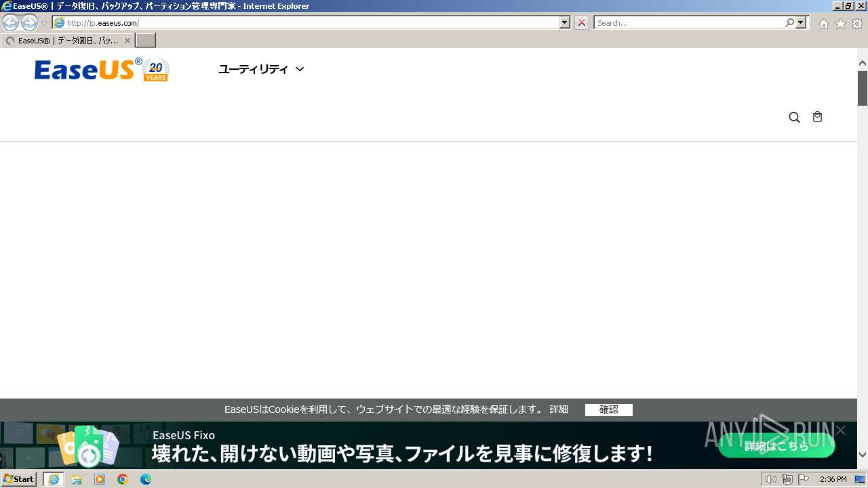The height and width of the screenshot is (488, 868).
Task: Open File Explorer from taskbar
Action: pyautogui.click(x=77, y=479)
